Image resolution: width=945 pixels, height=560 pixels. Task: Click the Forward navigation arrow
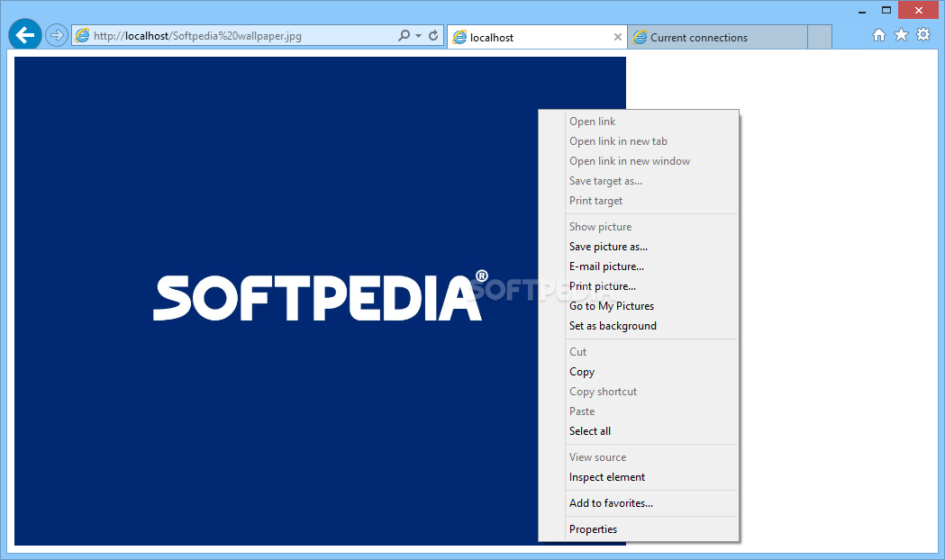point(56,35)
